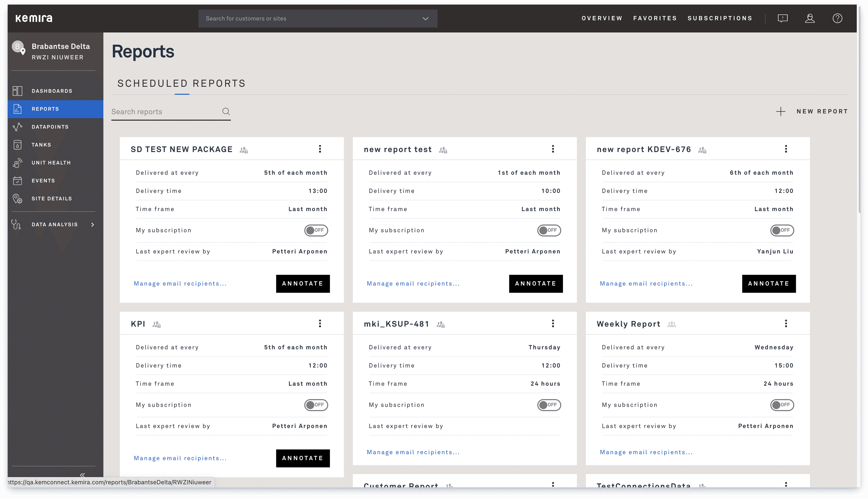Click the help question mark icon
This screenshot has width=868, height=498.
pyautogui.click(x=837, y=18)
